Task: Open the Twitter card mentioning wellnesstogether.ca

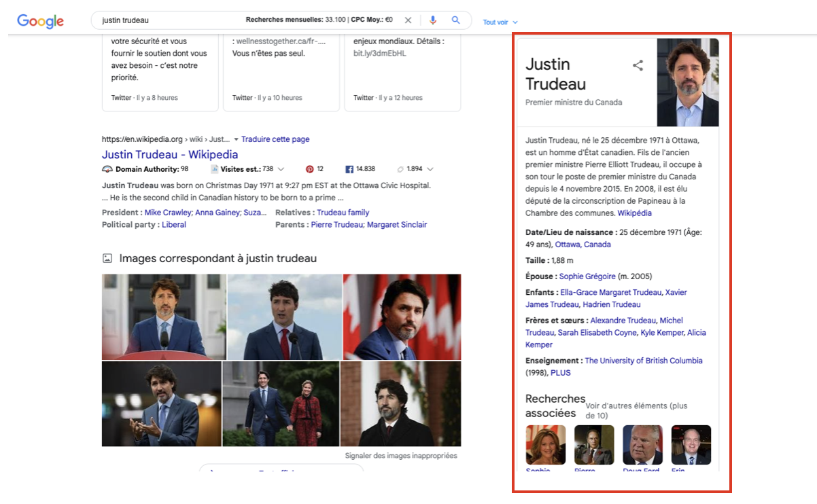Action: click(x=281, y=73)
